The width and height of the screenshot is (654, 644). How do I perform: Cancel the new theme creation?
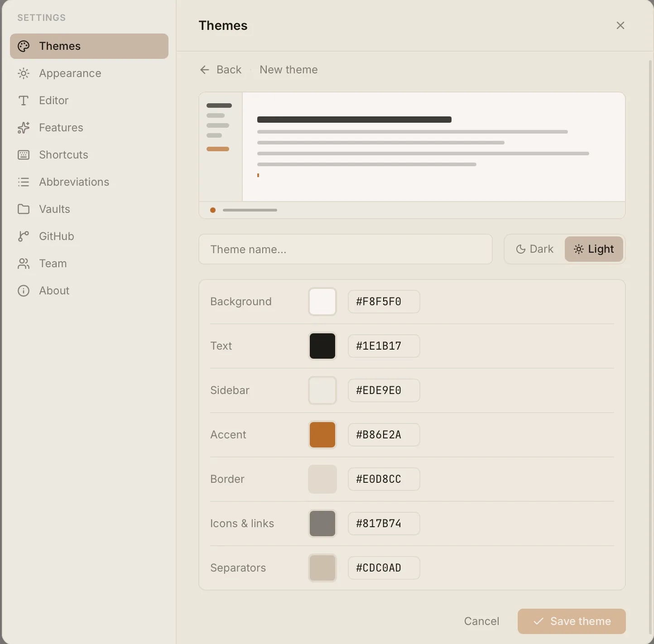pos(481,621)
